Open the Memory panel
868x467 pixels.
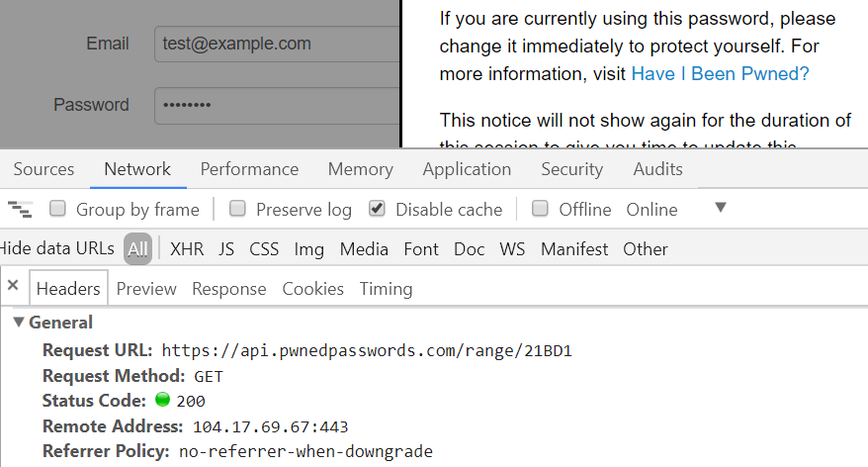[x=361, y=169]
